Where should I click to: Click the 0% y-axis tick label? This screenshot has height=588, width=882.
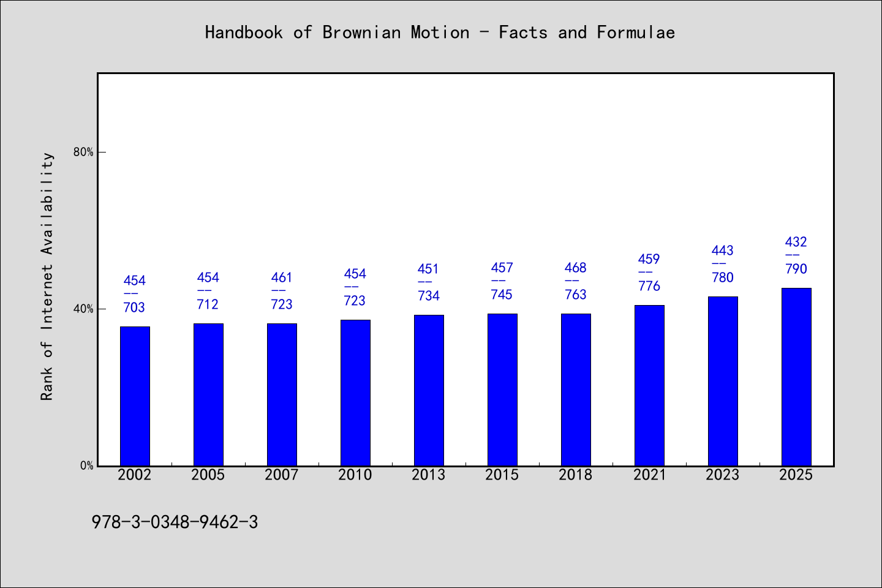coord(87,466)
